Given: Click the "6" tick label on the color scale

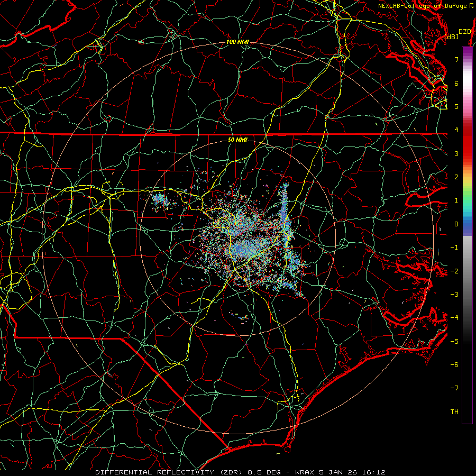Looking at the screenshot, I should [456, 83].
